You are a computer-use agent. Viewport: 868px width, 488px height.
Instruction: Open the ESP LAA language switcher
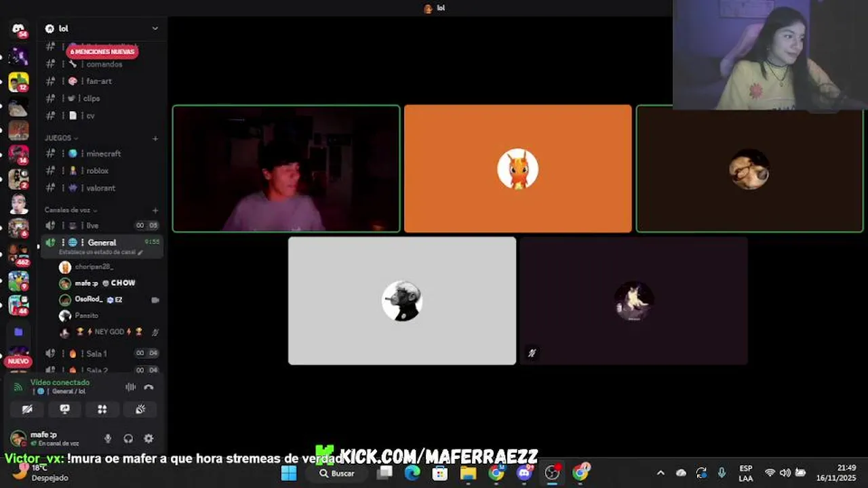coord(745,473)
